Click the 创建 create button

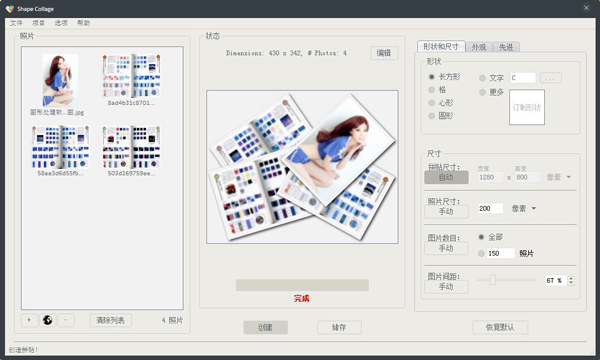[x=266, y=327]
